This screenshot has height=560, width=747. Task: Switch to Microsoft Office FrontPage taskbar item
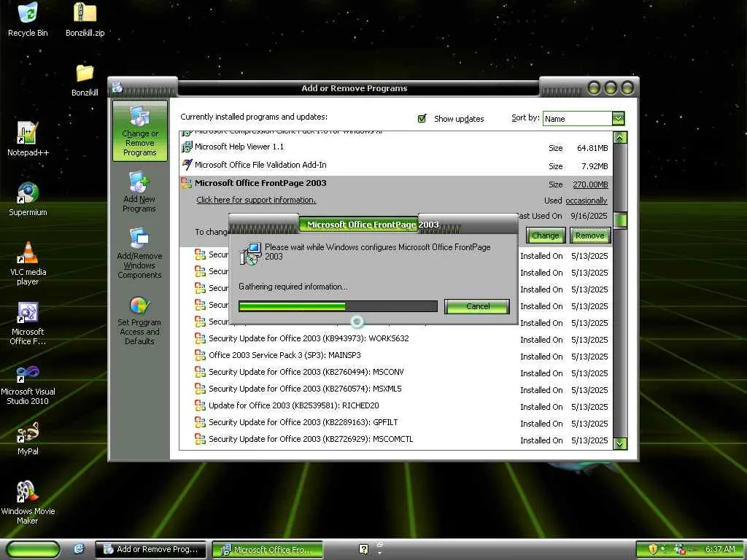[267, 550]
